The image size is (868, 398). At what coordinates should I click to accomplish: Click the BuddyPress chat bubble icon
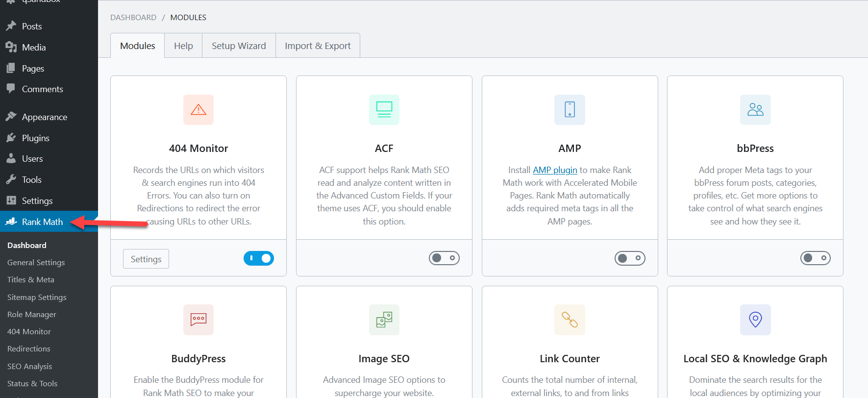(x=198, y=320)
